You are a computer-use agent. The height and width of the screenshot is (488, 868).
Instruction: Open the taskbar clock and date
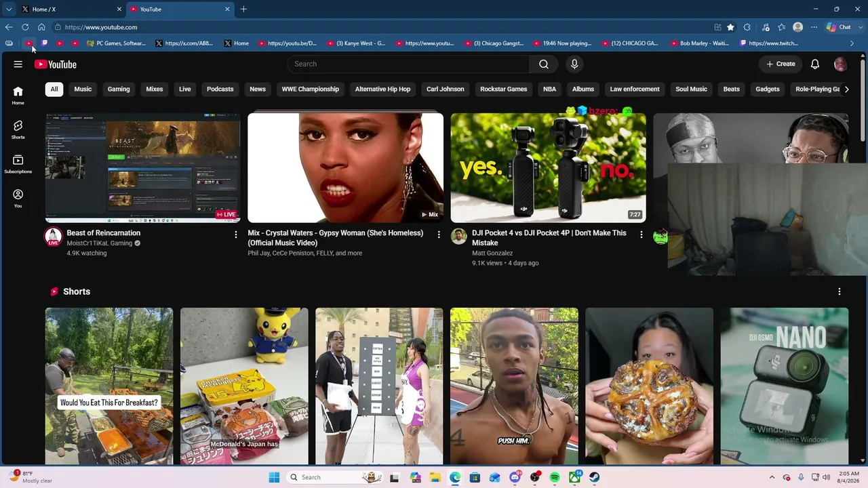click(850, 477)
